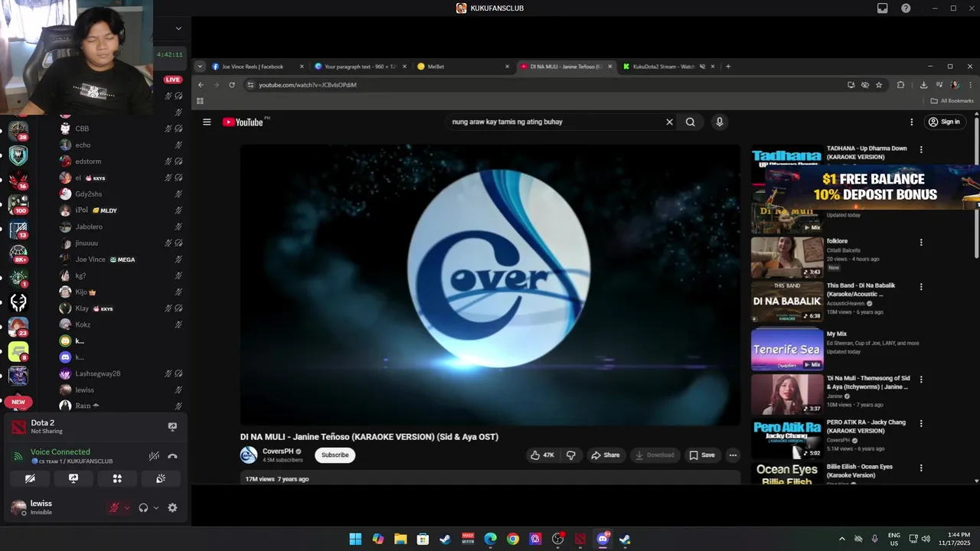Toggle Discord noise suppression icon
The image size is (980, 551).
point(154,456)
